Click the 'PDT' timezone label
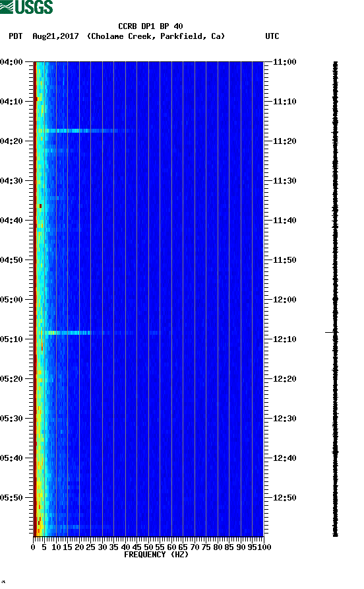Screen dimensions: 364x589 pos(16,36)
